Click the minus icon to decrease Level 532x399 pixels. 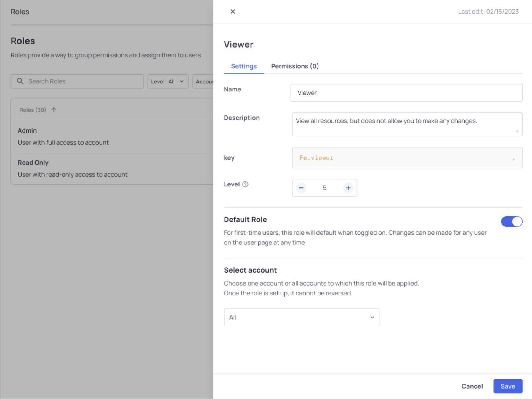click(x=301, y=188)
